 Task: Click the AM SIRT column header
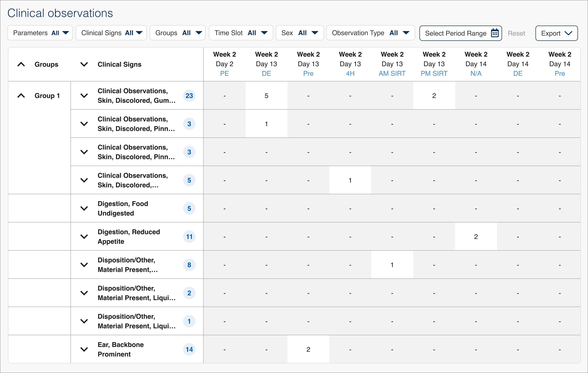[x=392, y=64]
